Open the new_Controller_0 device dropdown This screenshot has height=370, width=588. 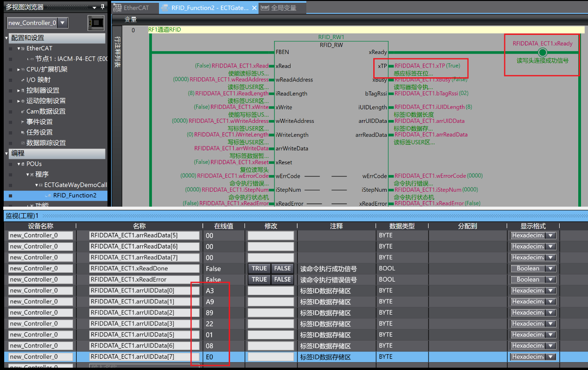point(63,23)
